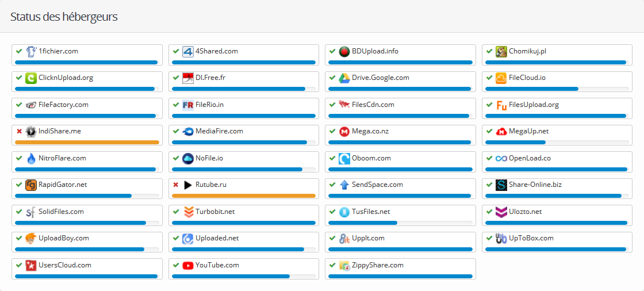Screen dimensions: 644x291
Task: Click the UploadBoy.com cartoon face icon
Action: [x=31, y=239]
